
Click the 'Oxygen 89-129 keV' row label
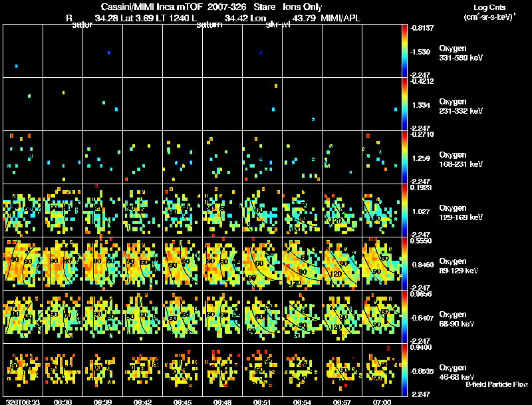tap(459, 266)
